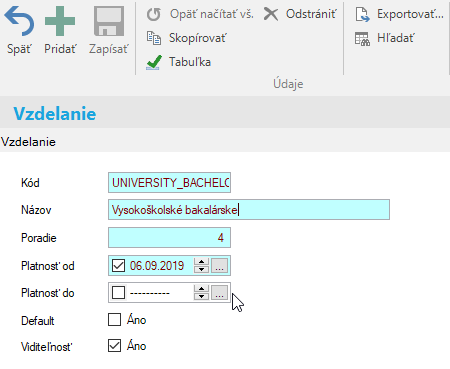Image resolution: width=450 pixels, height=369 pixels.
Task: Decrease Platnosť do date with down arrow
Action: pos(201,296)
